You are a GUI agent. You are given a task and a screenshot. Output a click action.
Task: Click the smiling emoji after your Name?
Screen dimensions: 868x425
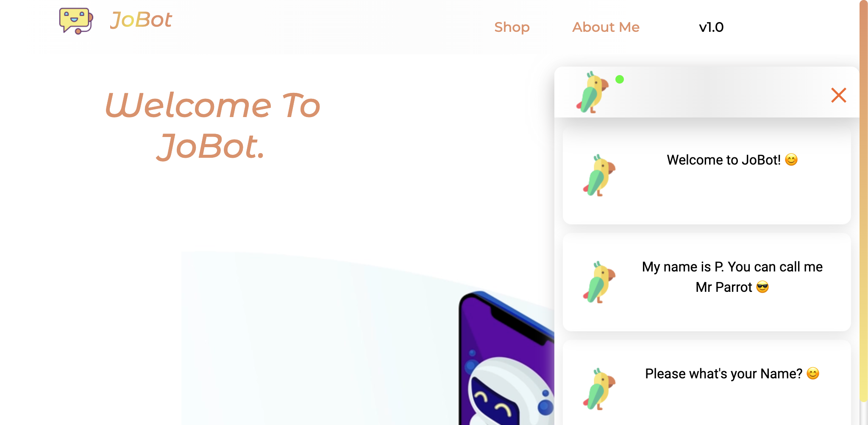click(813, 373)
